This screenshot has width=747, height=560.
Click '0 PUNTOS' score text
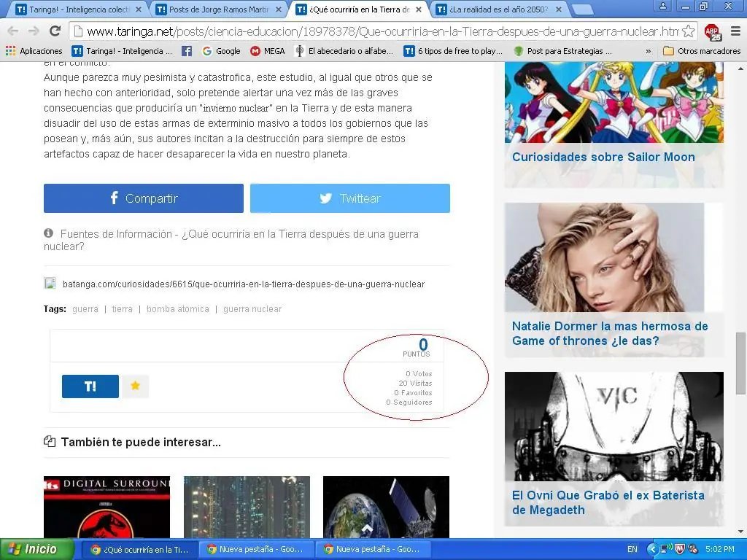coord(418,348)
